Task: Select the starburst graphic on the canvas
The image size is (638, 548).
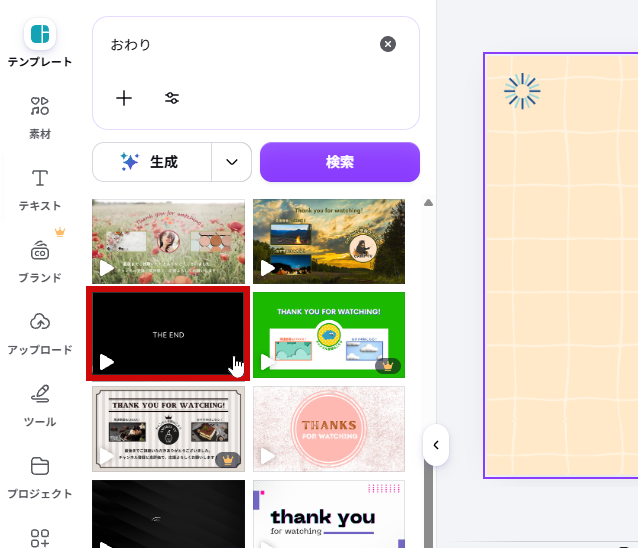Action: [x=522, y=91]
